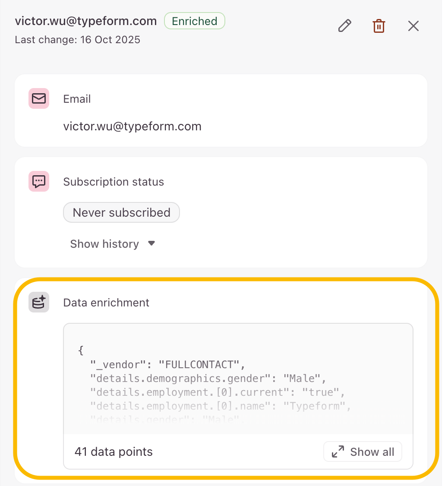
Task: Click the victor.wu@typeform.com header title
Action: (x=86, y=21)
